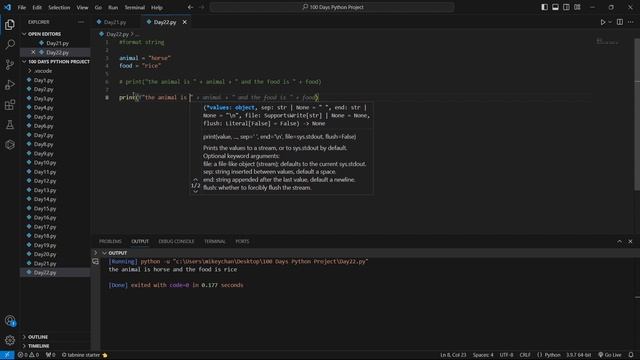Open the Terminal menu
The width and height of the screenshot is (640, 360).
pyautogui.click(x=135, y=7)
